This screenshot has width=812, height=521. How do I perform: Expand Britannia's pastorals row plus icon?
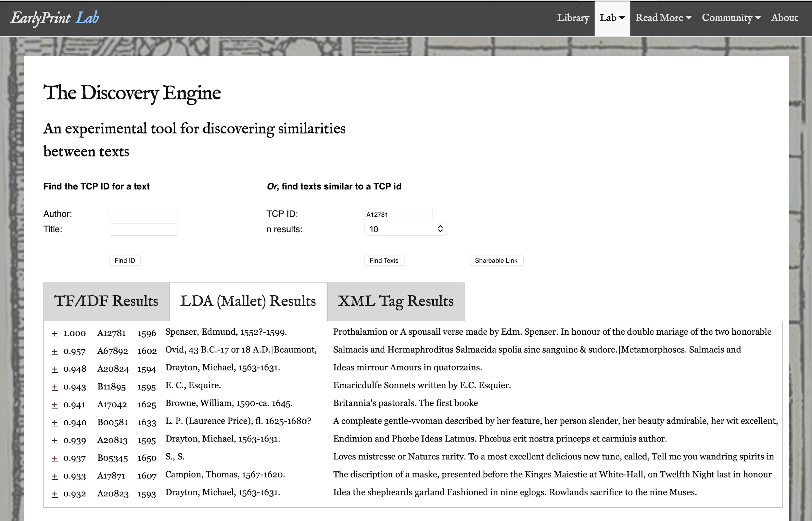55,405
